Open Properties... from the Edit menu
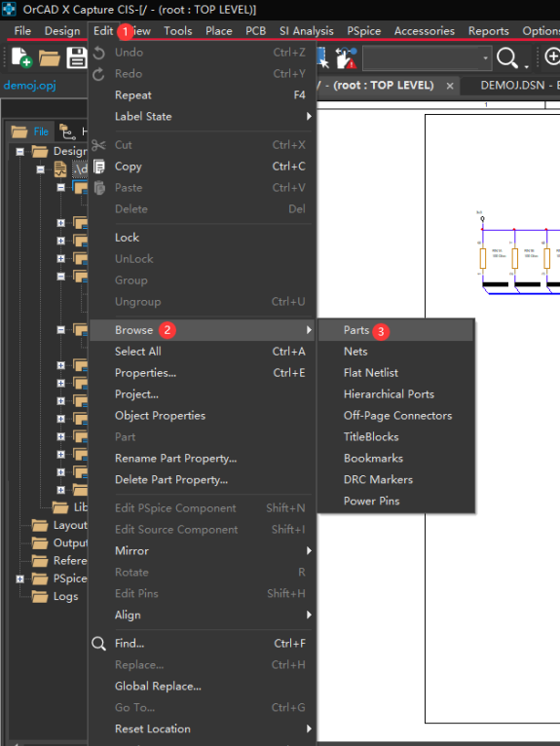The width and height of the screenshot is (560, 746). coord(203,373)
